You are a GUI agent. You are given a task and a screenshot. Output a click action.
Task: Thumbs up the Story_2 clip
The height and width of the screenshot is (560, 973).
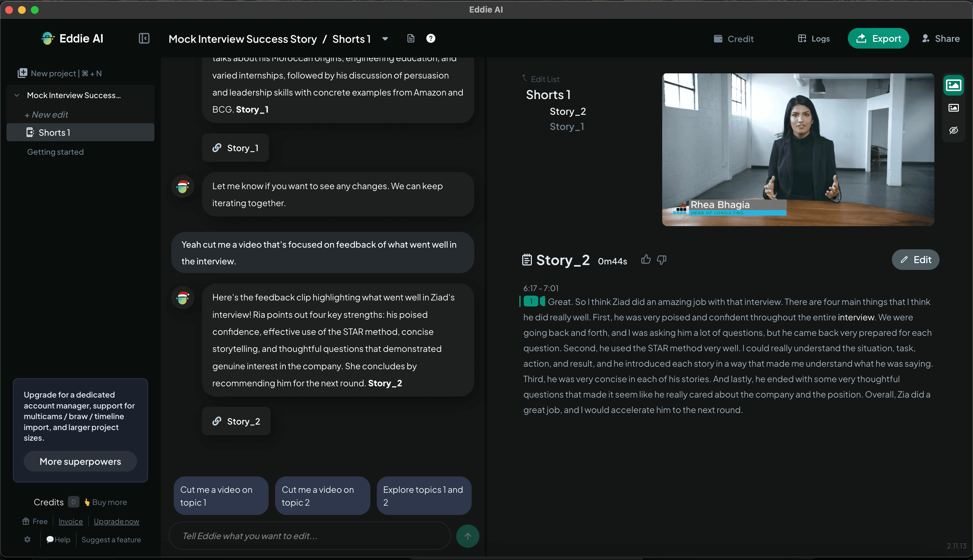[x=645, y=260]
